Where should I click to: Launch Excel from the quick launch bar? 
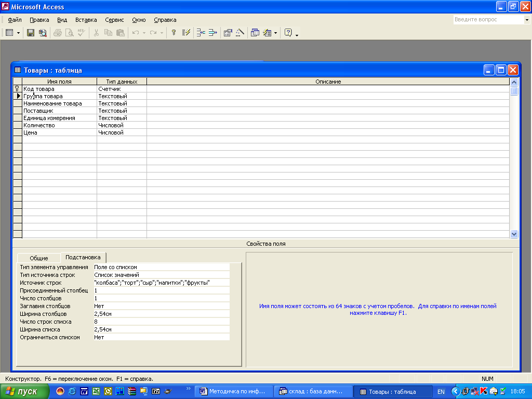click(96, 391)
